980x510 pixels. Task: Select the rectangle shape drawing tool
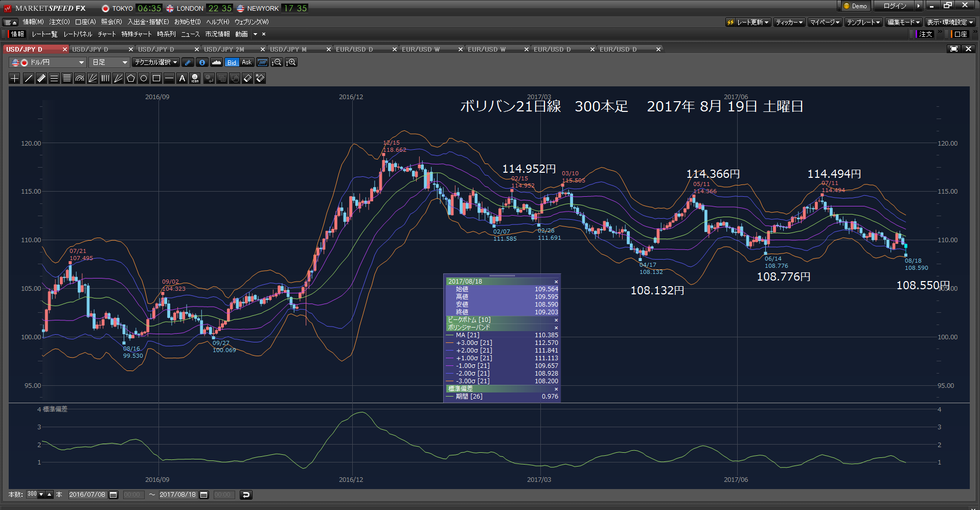[x=156, y=78]
